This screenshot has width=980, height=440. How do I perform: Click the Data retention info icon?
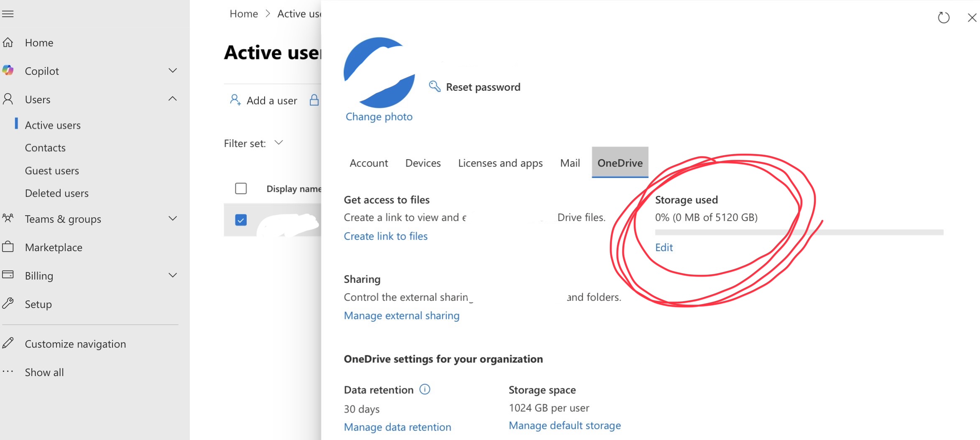[424, 389]
